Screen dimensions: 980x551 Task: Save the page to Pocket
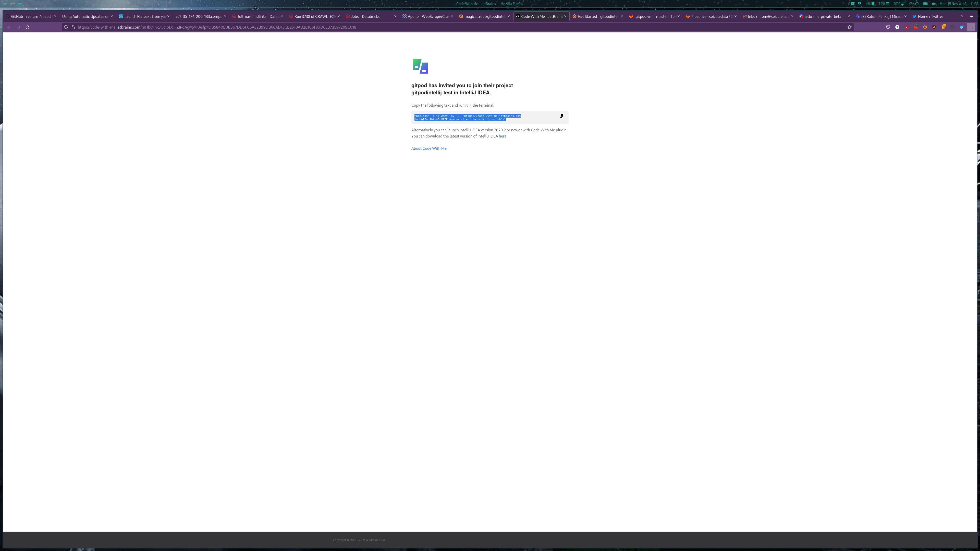click(x=888, y=27)
